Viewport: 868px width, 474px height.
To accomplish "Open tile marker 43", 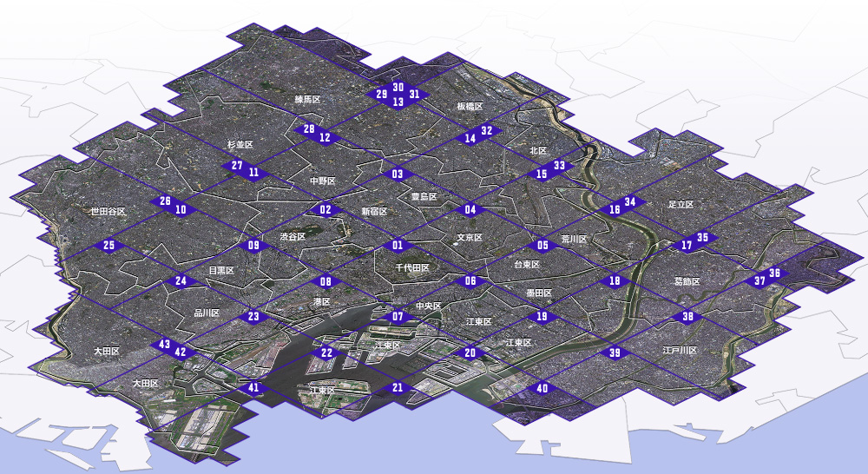I will [x=164, y=345].
